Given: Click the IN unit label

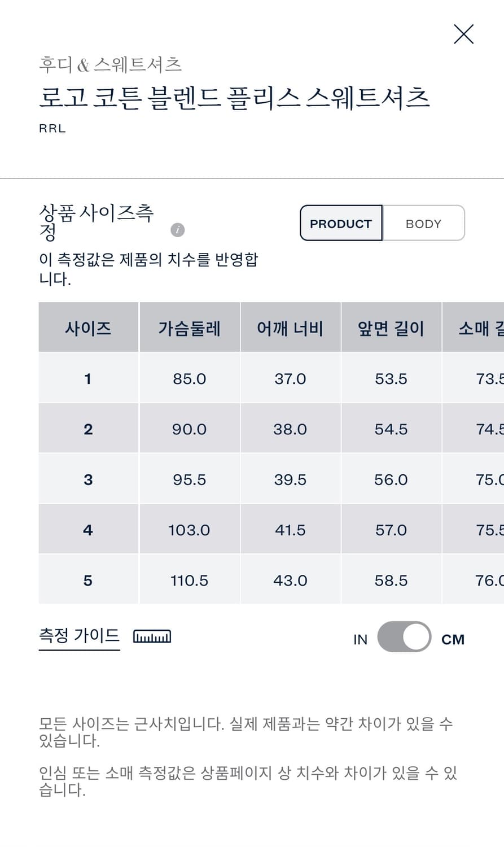Looking at the screenshot, I should (x=360, y=639).
